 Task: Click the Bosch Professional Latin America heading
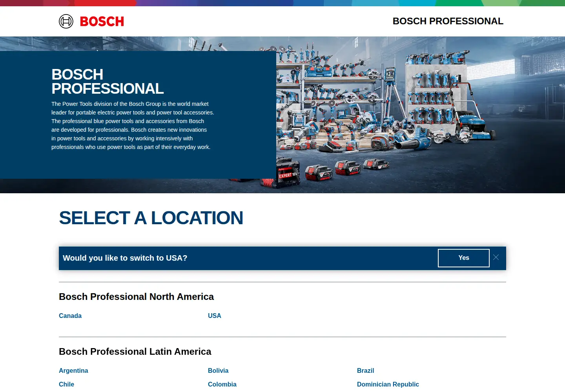(135, 352)
